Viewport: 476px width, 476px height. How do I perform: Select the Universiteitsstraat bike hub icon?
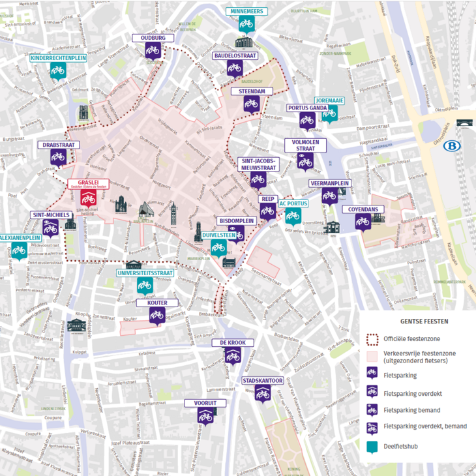tap(145, 286)
